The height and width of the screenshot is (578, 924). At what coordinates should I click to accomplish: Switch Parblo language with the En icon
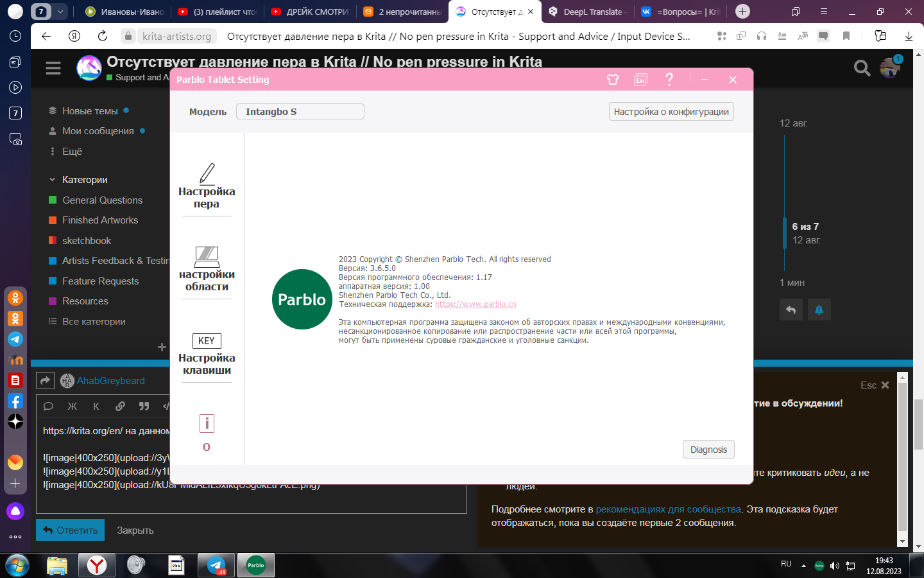coord(640,80)
